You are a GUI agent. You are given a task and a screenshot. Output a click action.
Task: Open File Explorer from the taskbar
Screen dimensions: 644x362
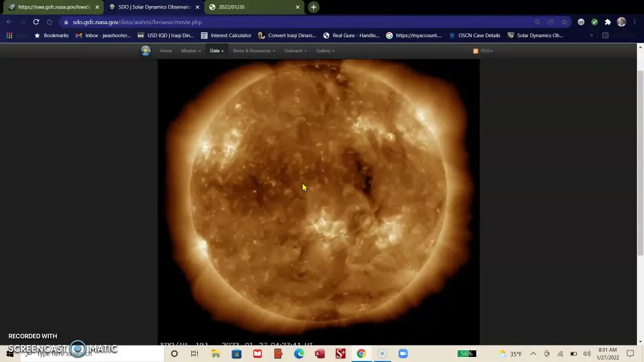click(x=215, y=354)
